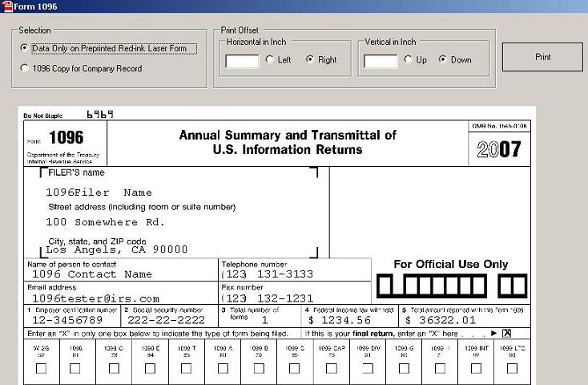Screen dimensions: 588x385
Task: Toggle the final return X checkbox
Action: coord(506,333)
